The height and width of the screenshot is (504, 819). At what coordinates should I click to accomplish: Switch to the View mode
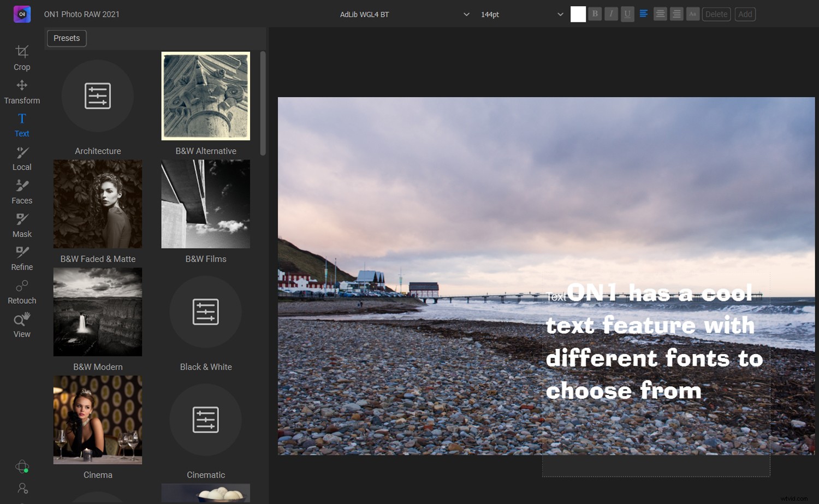(22, 325)
